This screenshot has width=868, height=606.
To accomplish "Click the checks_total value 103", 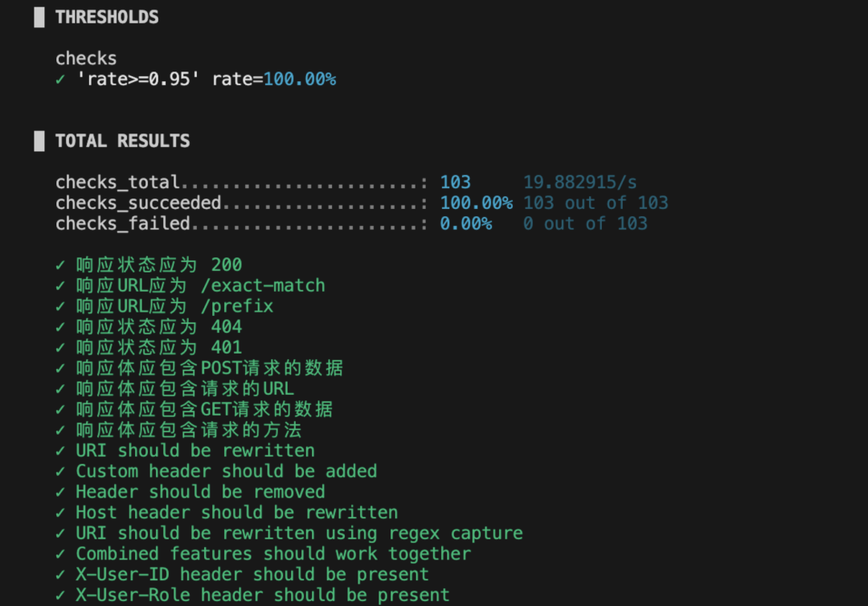I will 455,182.
